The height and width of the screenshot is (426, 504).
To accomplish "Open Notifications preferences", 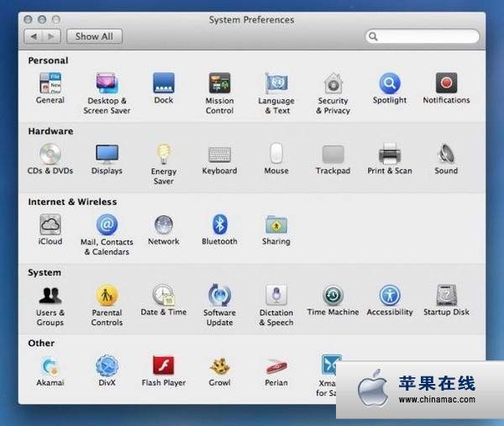I will pyautogui.click(x=446, y=84).
